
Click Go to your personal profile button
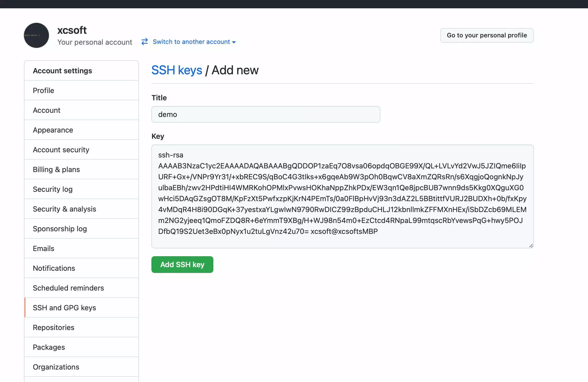pos(487,35)
